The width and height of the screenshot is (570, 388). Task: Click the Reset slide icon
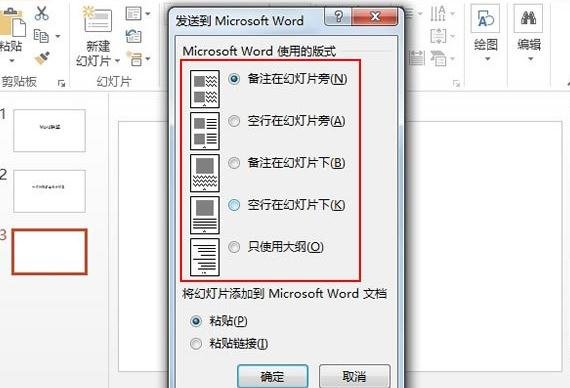(x=133, y=36)
